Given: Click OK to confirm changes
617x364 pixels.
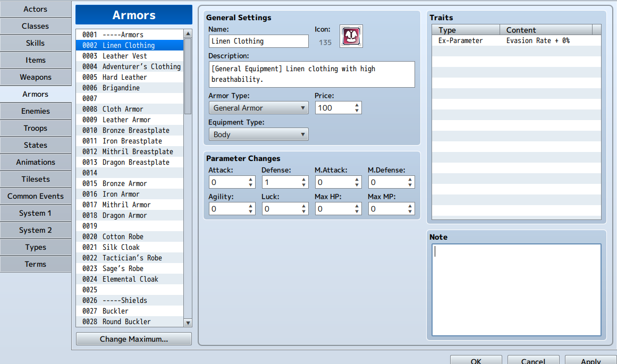Looking at the screenshot, I should (x=476, y=361).
